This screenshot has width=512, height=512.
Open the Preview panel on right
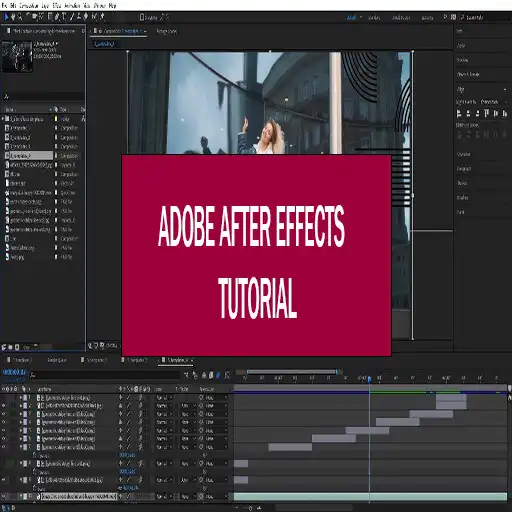point(462,60)
